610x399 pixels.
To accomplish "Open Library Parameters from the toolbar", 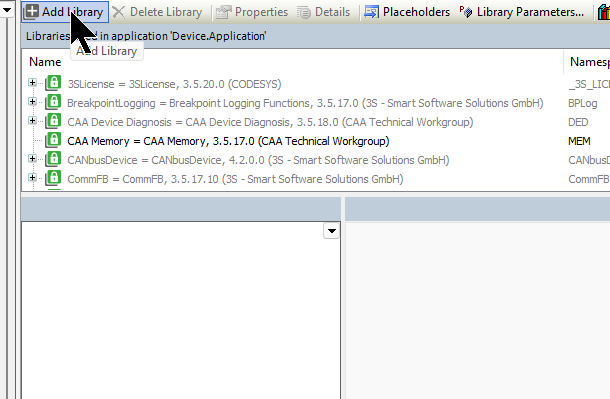I will (x=522, y=12).
